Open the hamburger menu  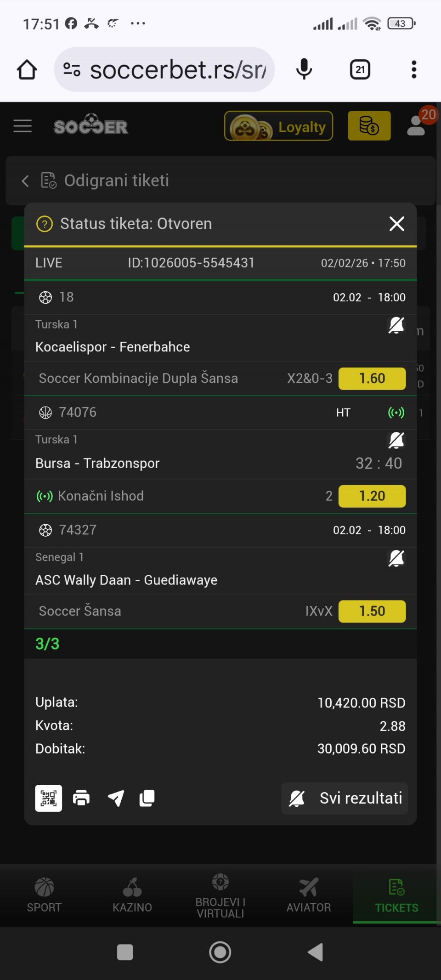pyautogui.click(x=23, y=126)
